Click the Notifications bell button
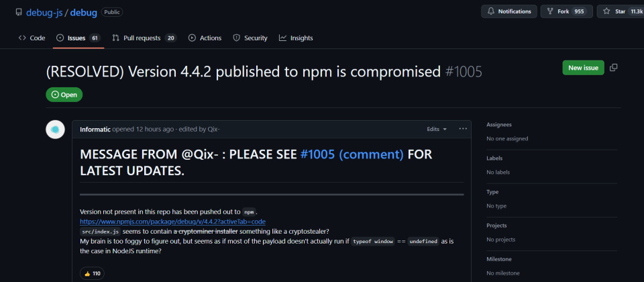This screenshot has width=644, height=282. point(509,11)
